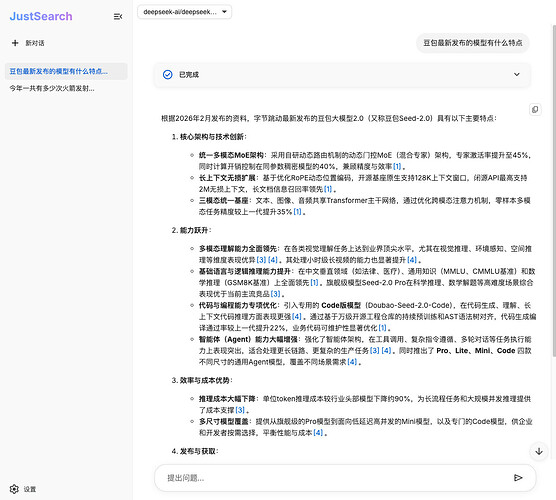The image size is (556, 500).
Task: Click the plus icon for new chat
Action: coord(15,43)
